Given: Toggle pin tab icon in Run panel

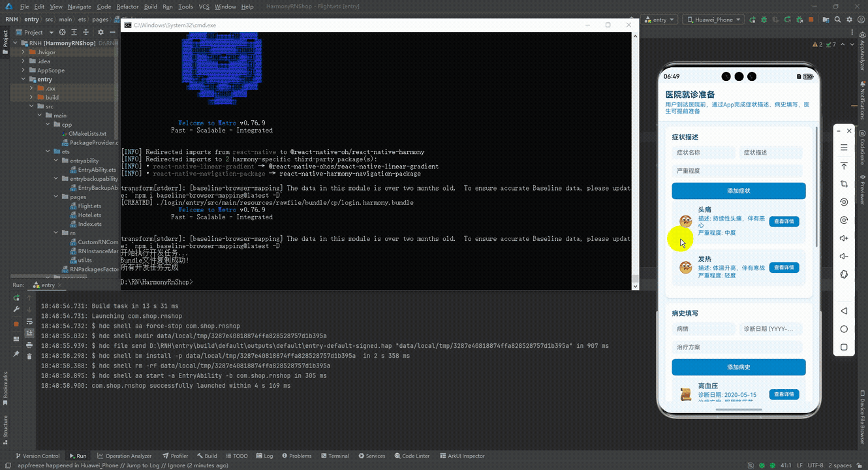Looking at the screenshot, I should (16, 354).
